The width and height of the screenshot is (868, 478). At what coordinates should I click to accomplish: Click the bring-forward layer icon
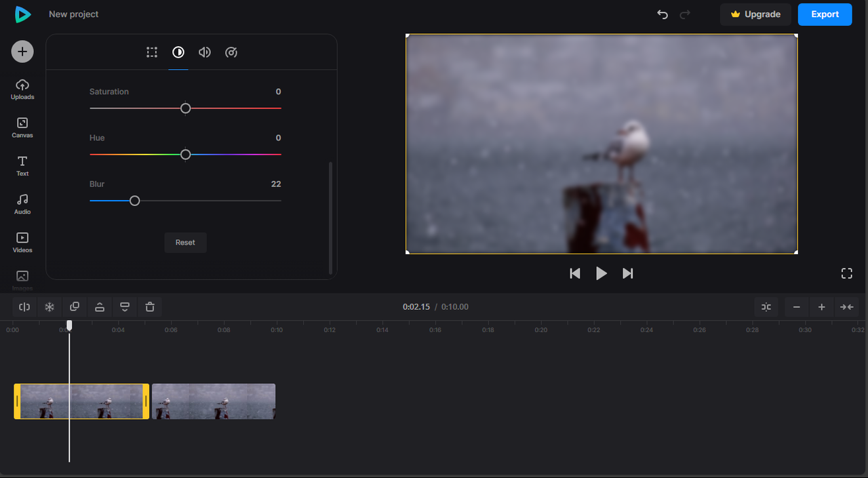click(x=100, y=307)
